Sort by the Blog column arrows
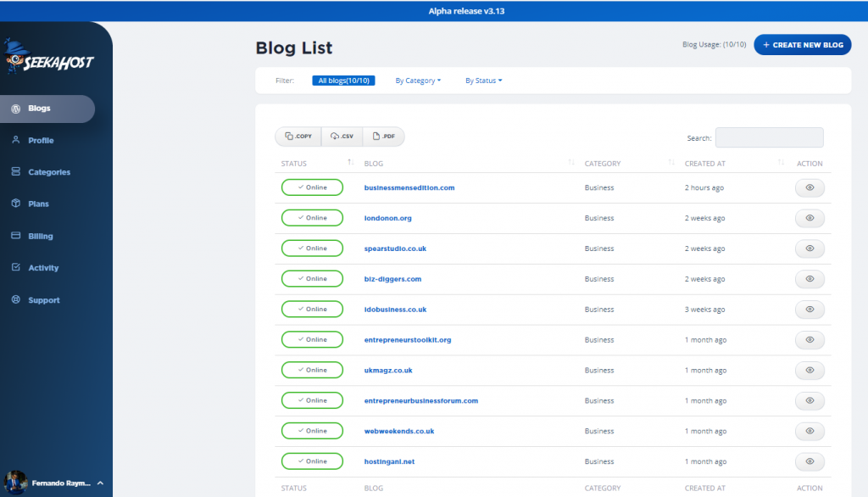Screen dimensions: 868x497 point(571,162)
